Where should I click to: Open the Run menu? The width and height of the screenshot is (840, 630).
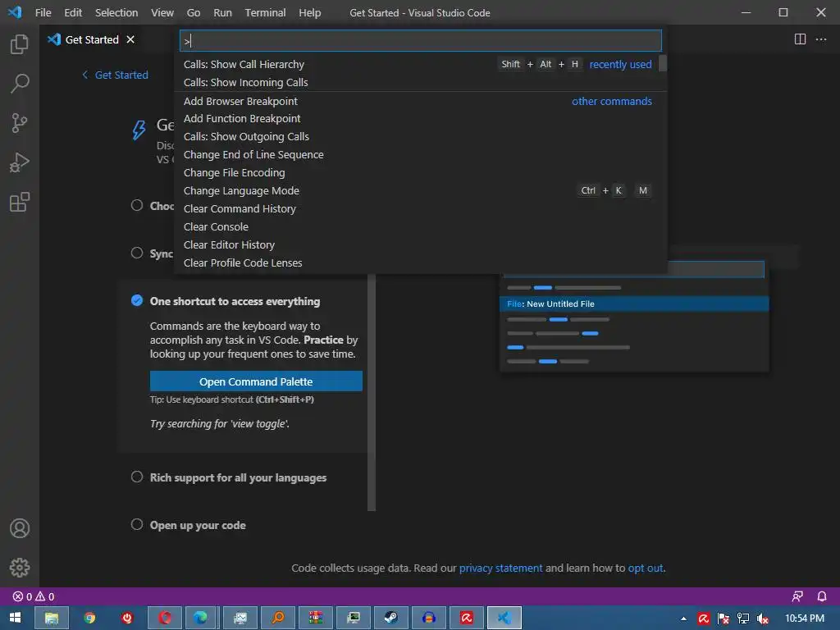click(222, 12)
